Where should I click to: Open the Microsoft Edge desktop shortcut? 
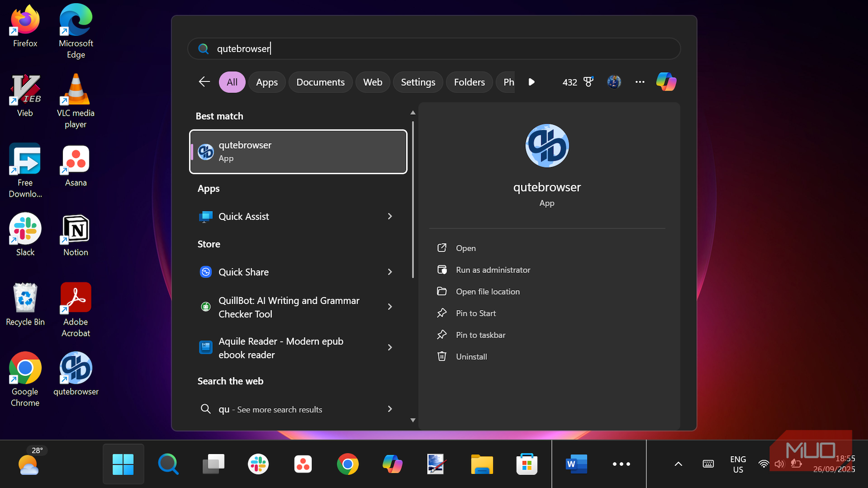click(x=76, y=31)
